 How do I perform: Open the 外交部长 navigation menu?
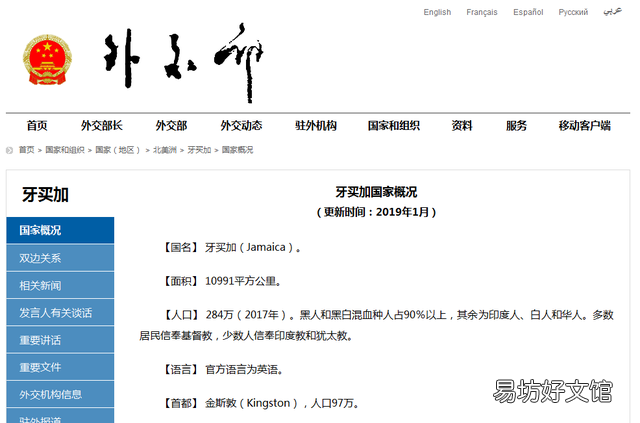click(102, 126)
